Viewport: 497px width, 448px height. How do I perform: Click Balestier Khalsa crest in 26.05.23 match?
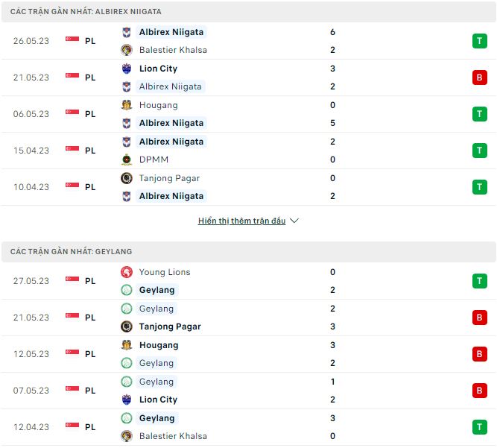[127, 50]
